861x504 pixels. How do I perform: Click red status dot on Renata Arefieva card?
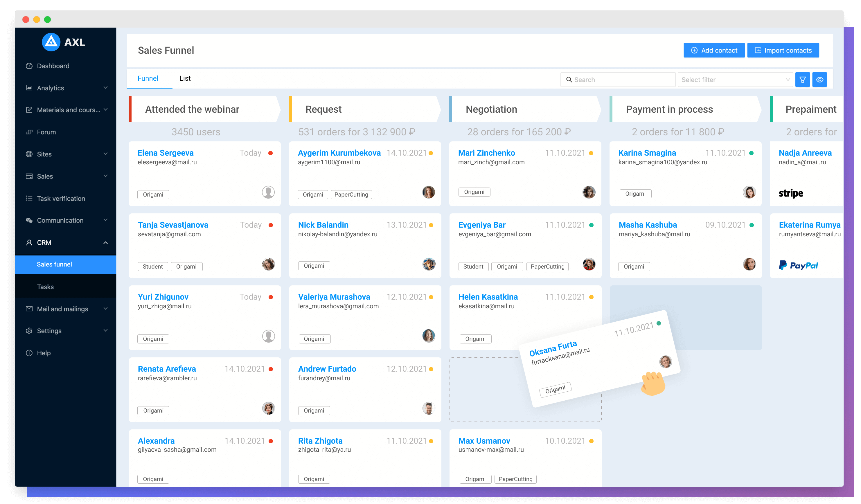tap(271, 369)
